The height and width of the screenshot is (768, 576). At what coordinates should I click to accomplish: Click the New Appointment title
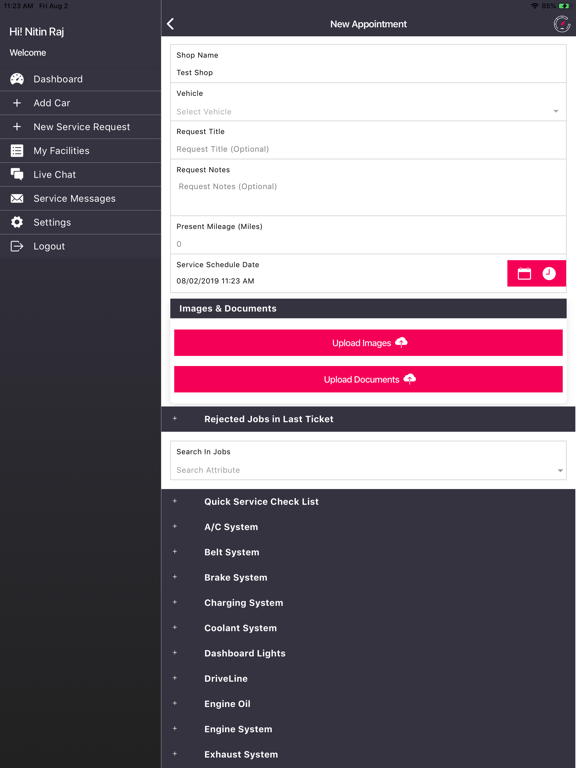pos(368,24)
